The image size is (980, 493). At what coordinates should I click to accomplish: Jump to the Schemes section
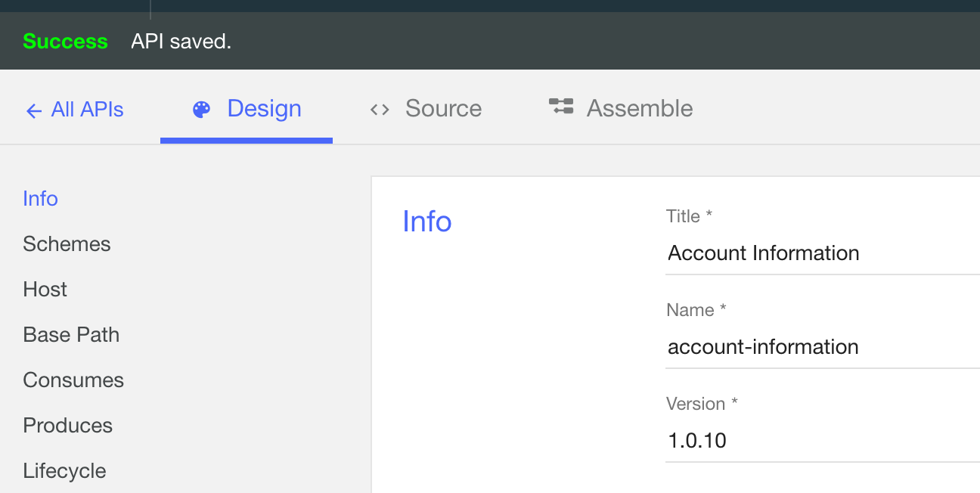pyautogui.click(x=67, y=244)
